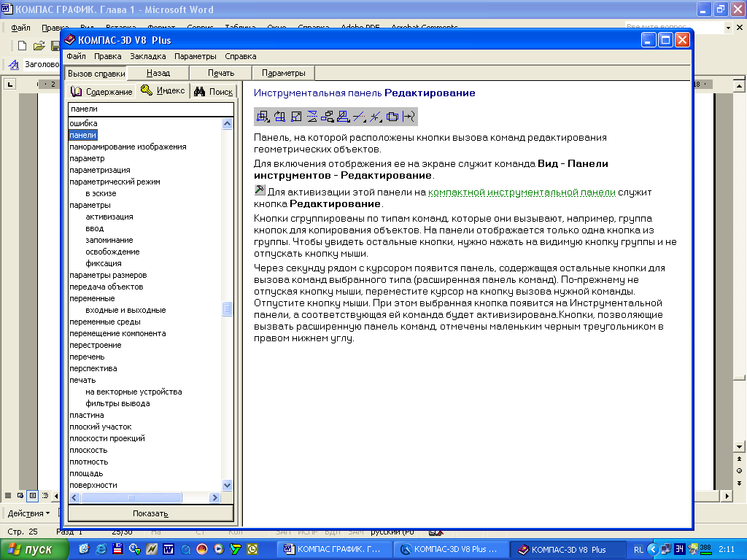Open the Файл menu in КОМПАС-3D help
Screen dimensions: 747x560
(76, 56)
